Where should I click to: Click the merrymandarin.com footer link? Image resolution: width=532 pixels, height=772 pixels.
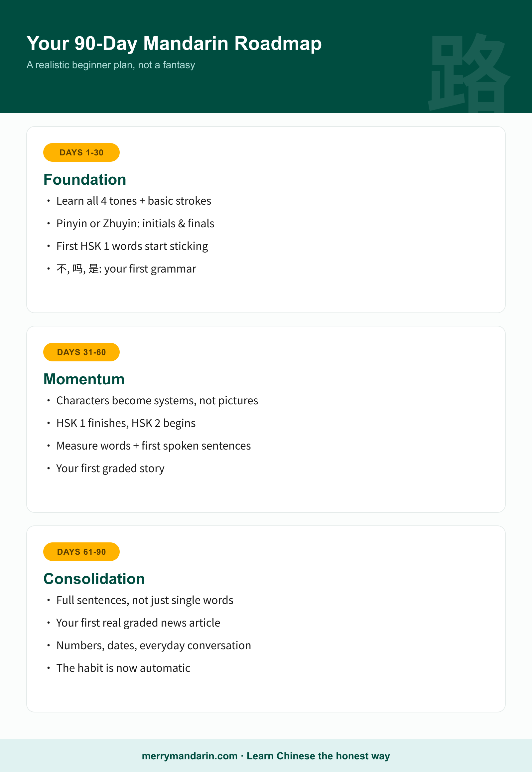point(190,756)
